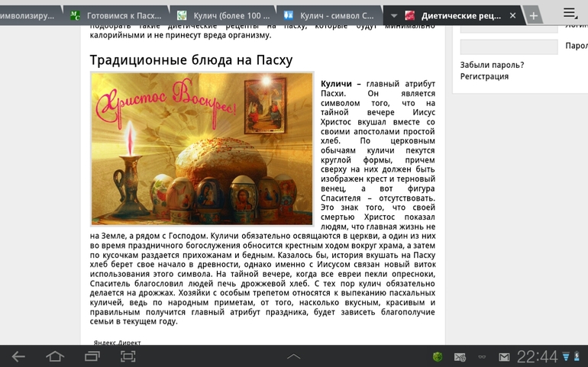Screen dimensions: 588x367
Task: Close the Диетические рец... tab
Action: point(513,16)
